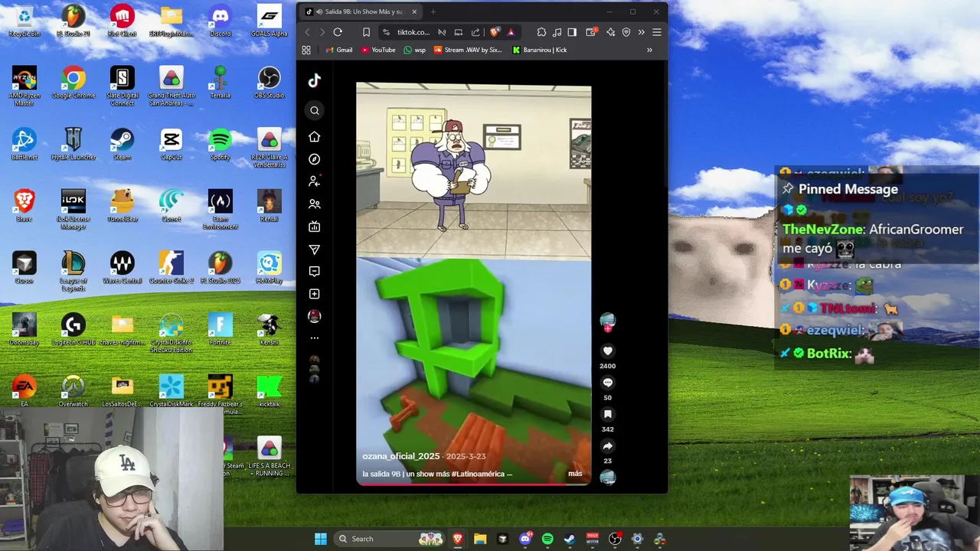Close the Salida 9B tab
The image size is (980, 551).
[414, 11]
